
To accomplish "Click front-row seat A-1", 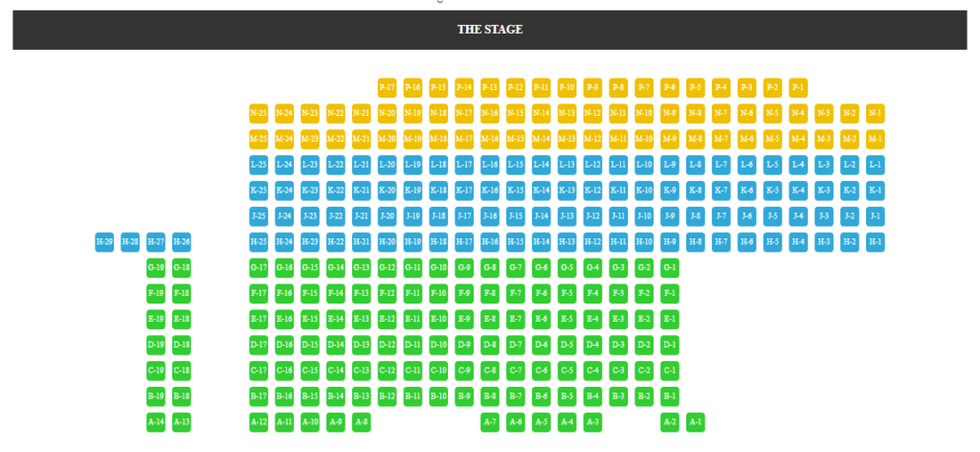I will (x=695, y=422).
